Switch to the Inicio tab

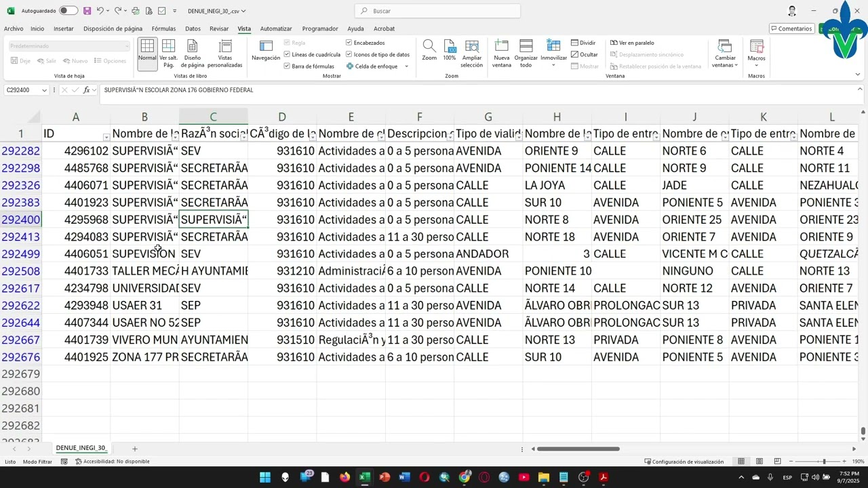pos(37,28)
